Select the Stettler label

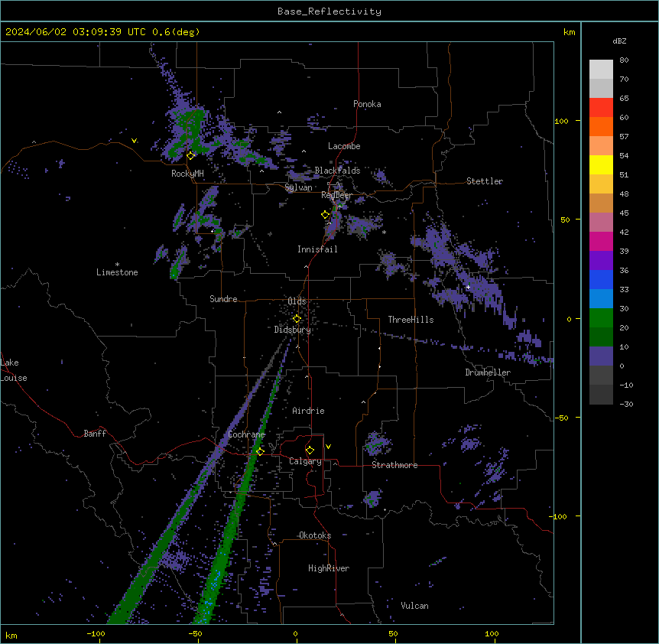485,181
